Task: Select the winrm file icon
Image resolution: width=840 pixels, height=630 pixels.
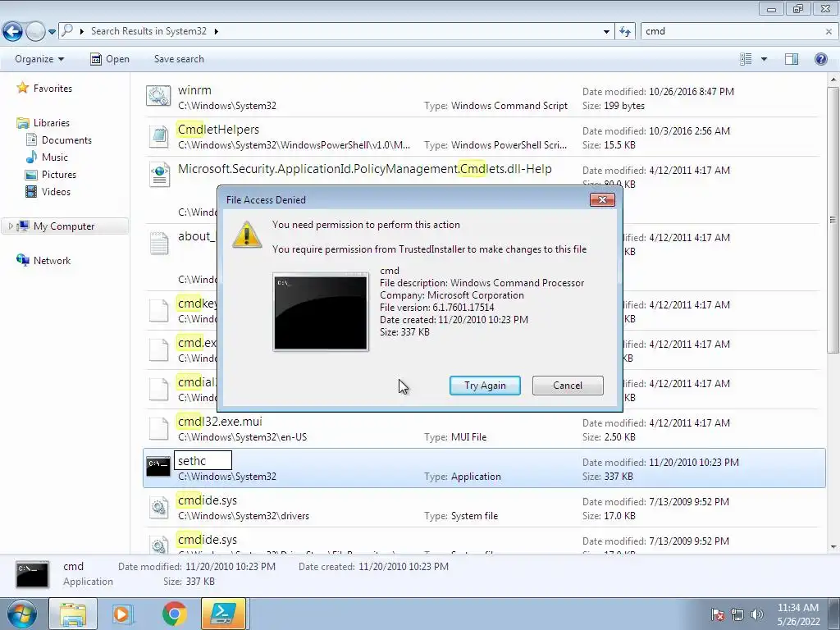Action: [158, 97]
